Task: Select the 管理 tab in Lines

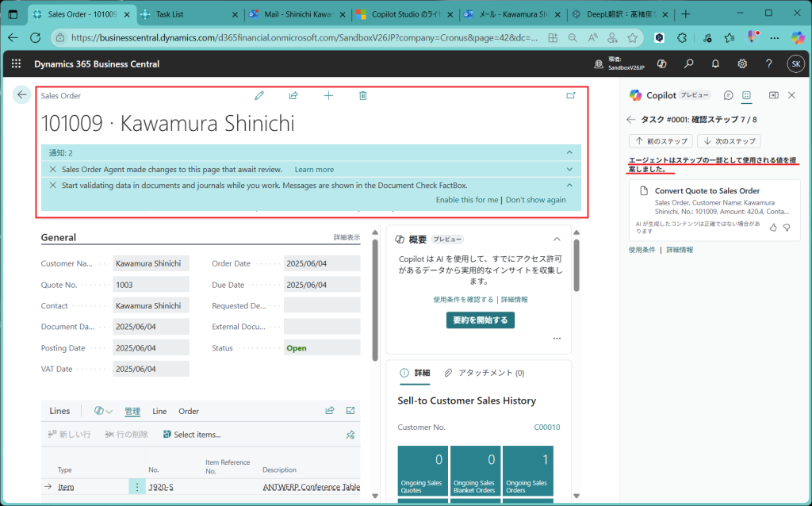Action: 132,411
